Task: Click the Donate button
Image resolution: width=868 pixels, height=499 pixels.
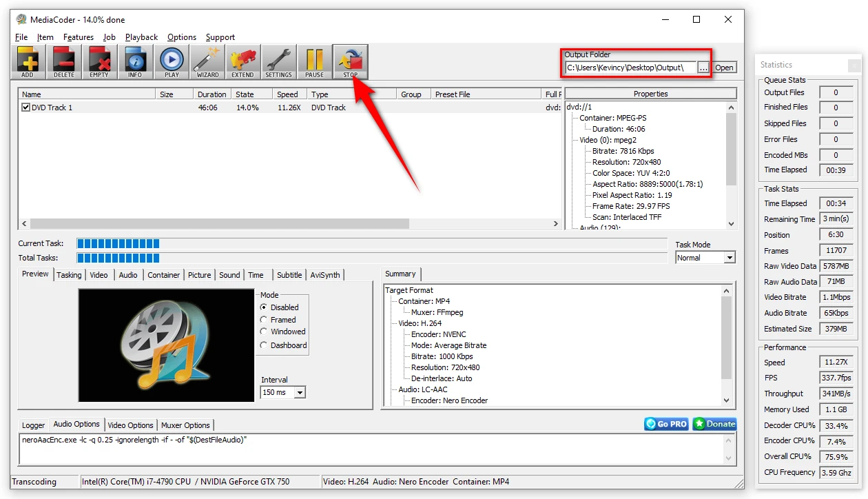Action: pyautogui.click(x=714, y=424)
